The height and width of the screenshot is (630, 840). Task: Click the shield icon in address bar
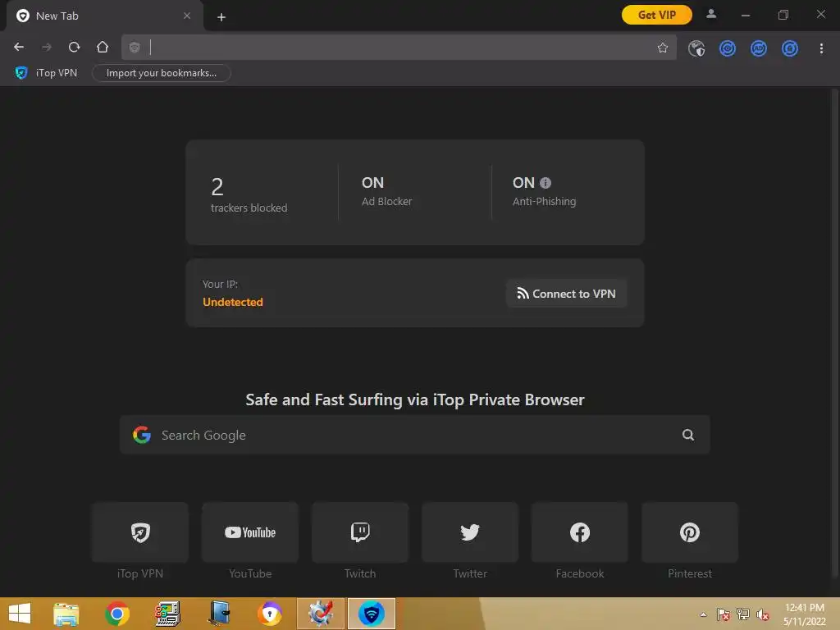point(135,48)
